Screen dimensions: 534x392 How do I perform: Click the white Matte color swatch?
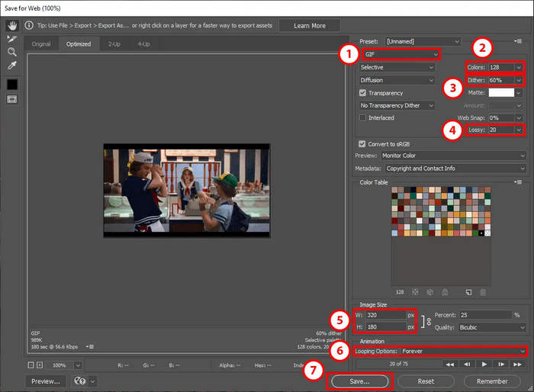pyautogui.click(x=501, y=92)
